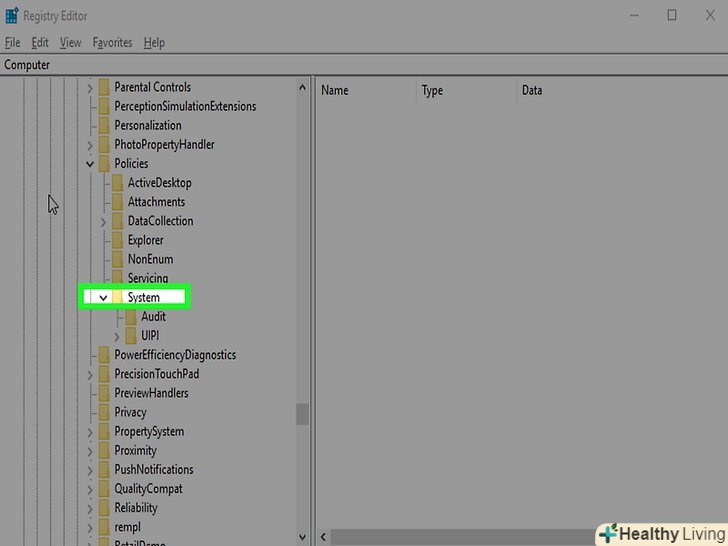
Task: Expand the rempl key
Action: click(x=90, y=527)
